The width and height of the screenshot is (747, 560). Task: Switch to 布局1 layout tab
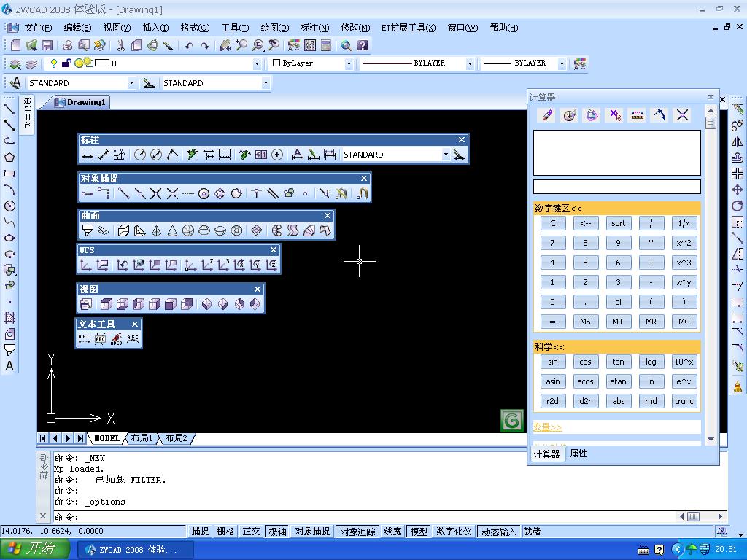click(x=142, y=438)
